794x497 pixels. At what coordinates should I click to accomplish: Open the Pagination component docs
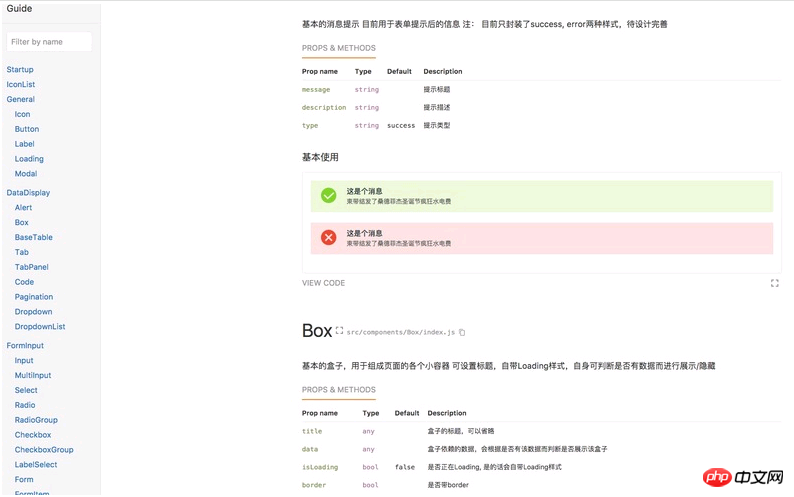click(33, 297)
